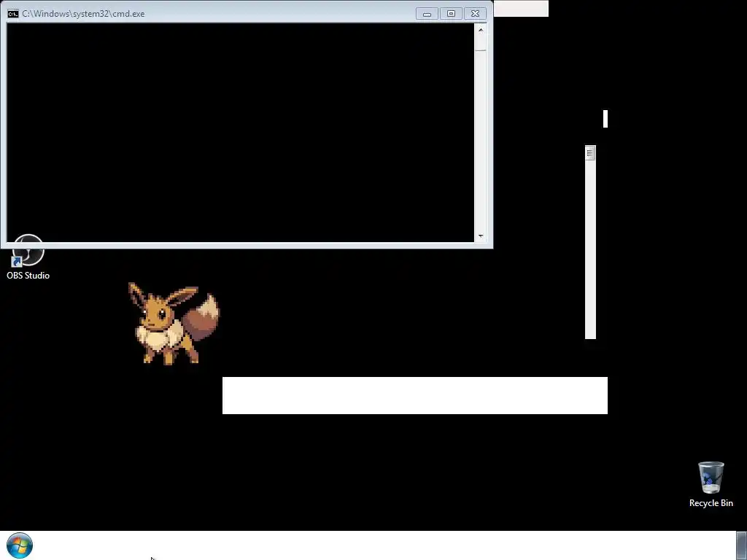The image size is (747, 560).
Task: Click the Show Desktop button on the taskbar
Action: (741, 545)
